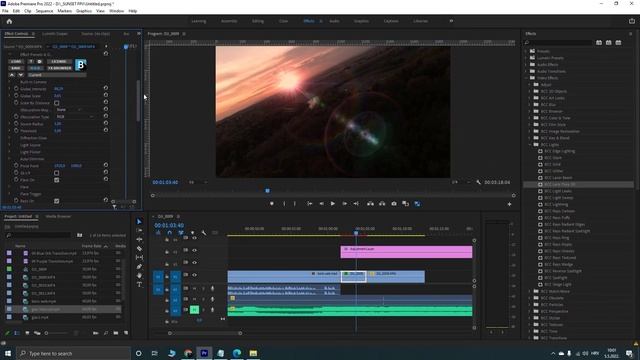This screenshot has width=640, height=360.
Task: Open the Graphics menu
Action: [84, 11]
